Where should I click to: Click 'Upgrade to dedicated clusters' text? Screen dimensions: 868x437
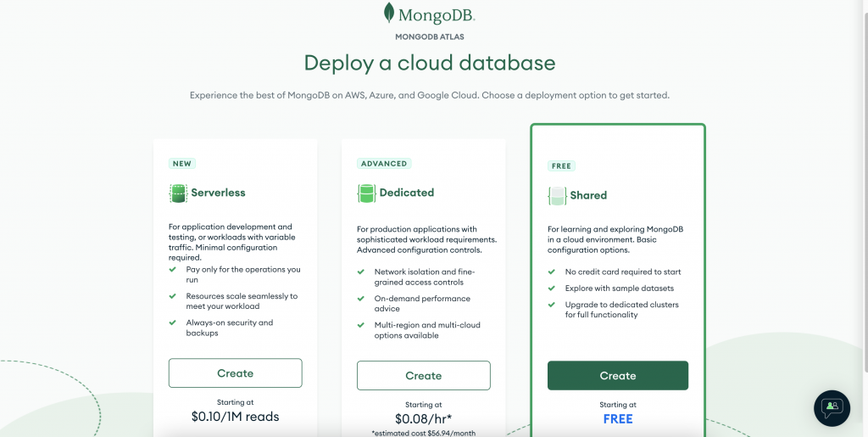point(621,310)
